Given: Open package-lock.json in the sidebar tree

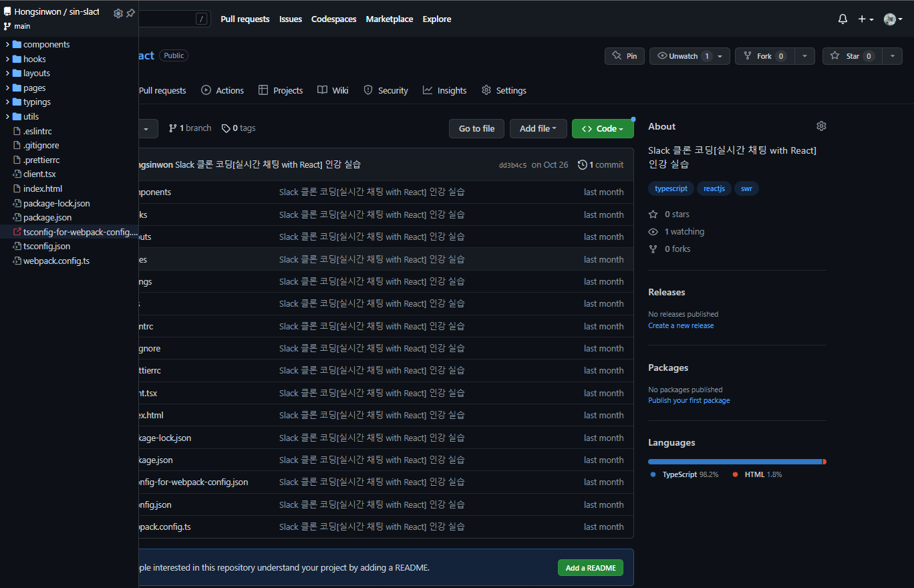Looking at the screenshot, I should click(x=56, y=203).
